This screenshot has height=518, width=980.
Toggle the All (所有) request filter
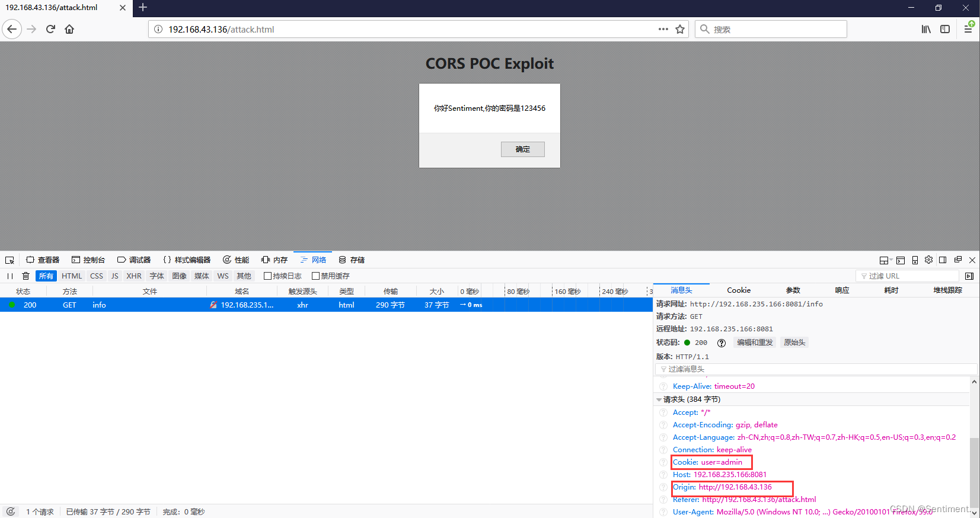pos(46,276)
